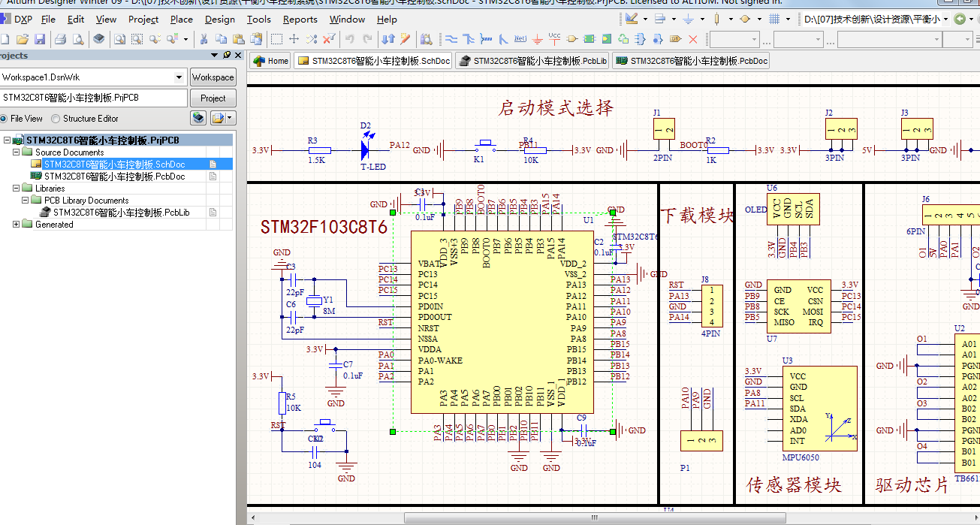Click the book-stack button beside Structure Editor
This screenshot has height=525, width=980.
click(x=198, y=118)
